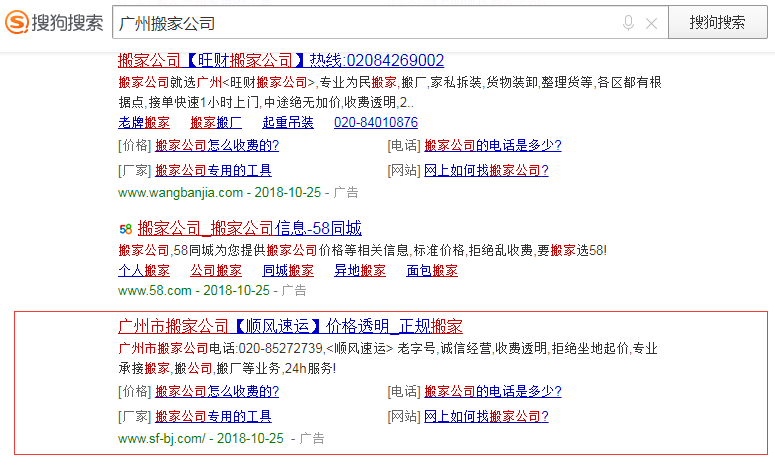Image resolution: width=775 pixels, height=465 pixels.
Task: Open the 异地搬家 link
Action: click(x=360, y=270)
